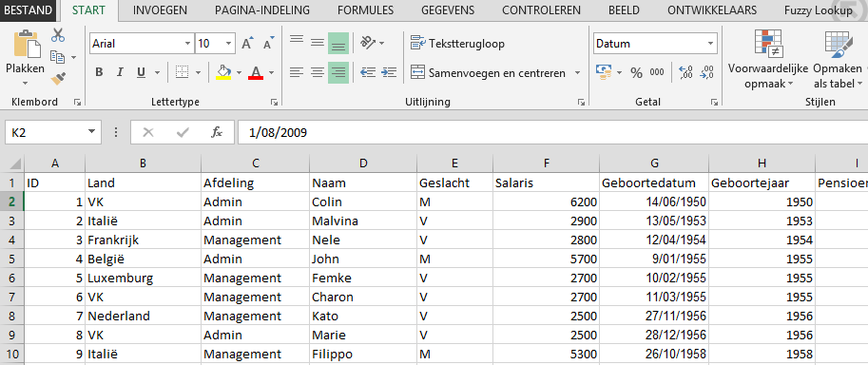Confirm entry with checkmark icon
The image size is (868, 365).
[x=183, y=132]
